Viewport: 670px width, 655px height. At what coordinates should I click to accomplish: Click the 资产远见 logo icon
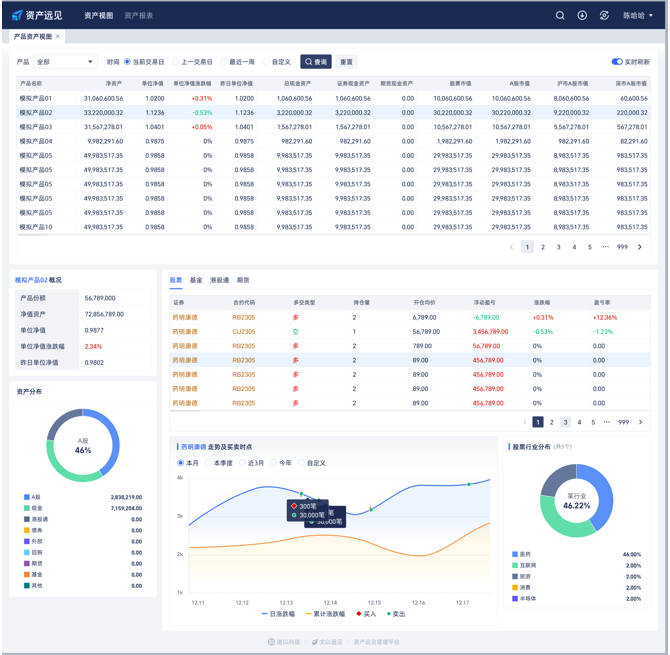(17, 15)
